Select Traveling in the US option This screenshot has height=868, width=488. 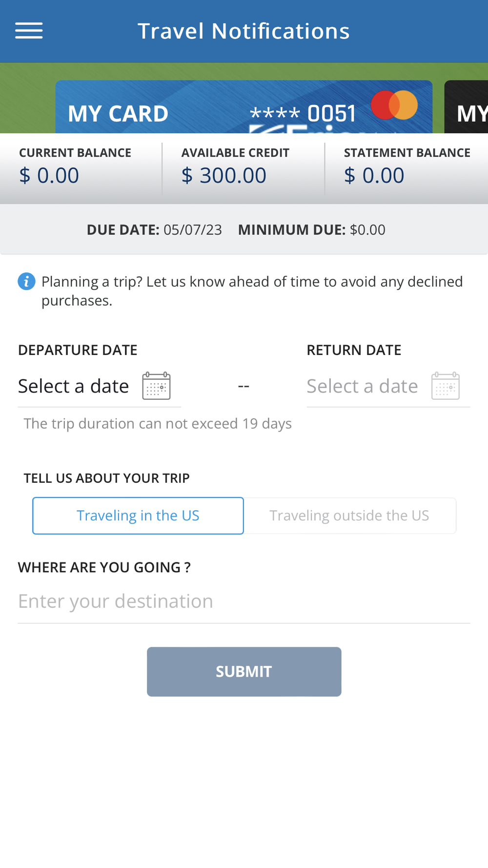(x=138, y=516)
